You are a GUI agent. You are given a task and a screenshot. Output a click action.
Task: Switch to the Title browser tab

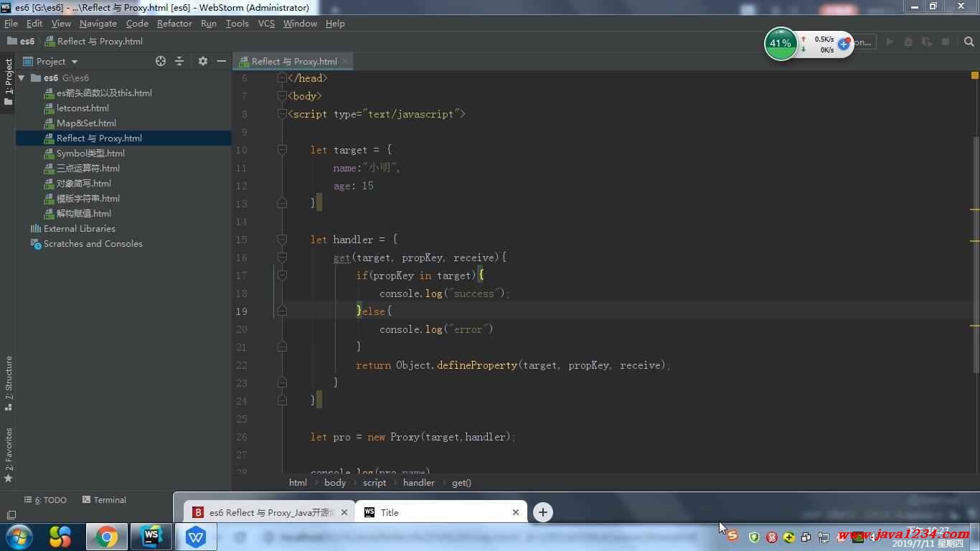click(441, 512)
